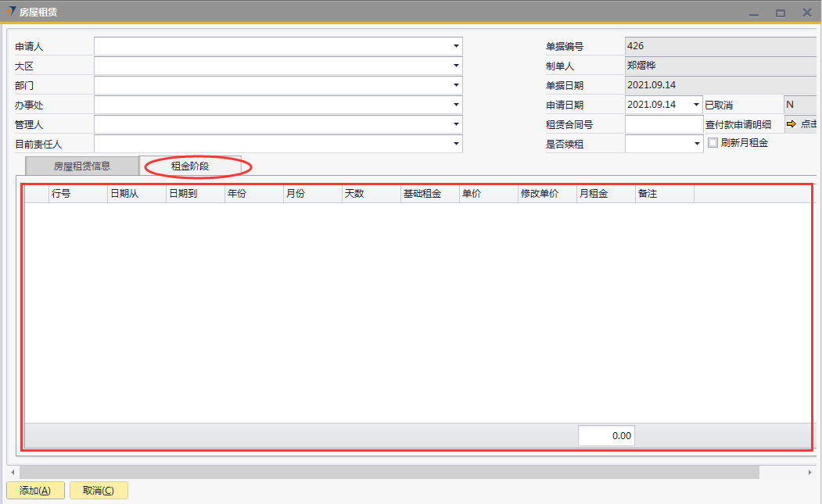Expand the 申请人 dropdown
Viewport: 822px width, 504px height.
(456, 46)
